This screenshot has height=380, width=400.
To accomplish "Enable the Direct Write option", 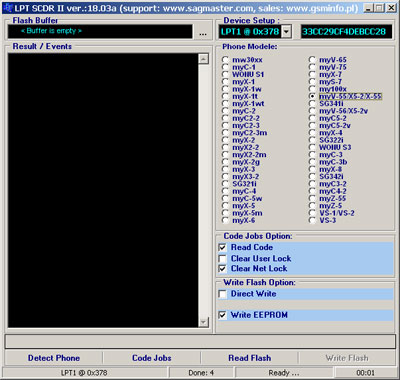I will 222,294.
